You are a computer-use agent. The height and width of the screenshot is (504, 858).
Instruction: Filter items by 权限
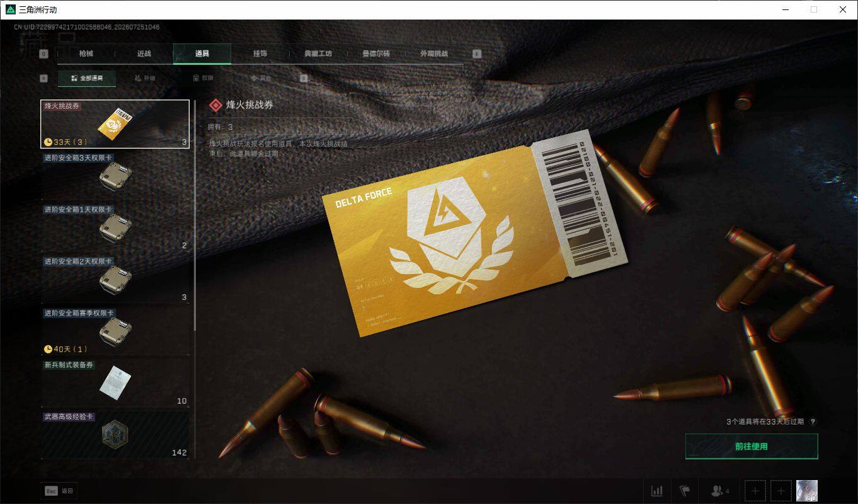[203, 78]
